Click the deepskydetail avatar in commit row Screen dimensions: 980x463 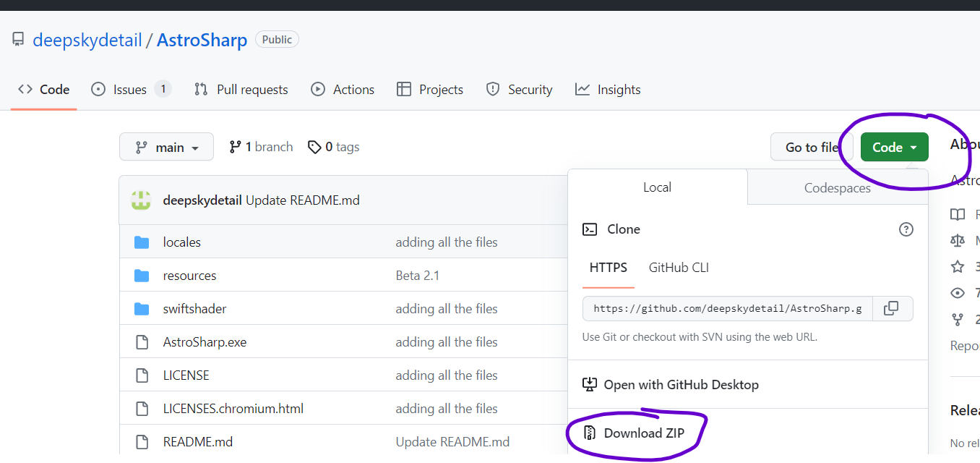point(141,200)
